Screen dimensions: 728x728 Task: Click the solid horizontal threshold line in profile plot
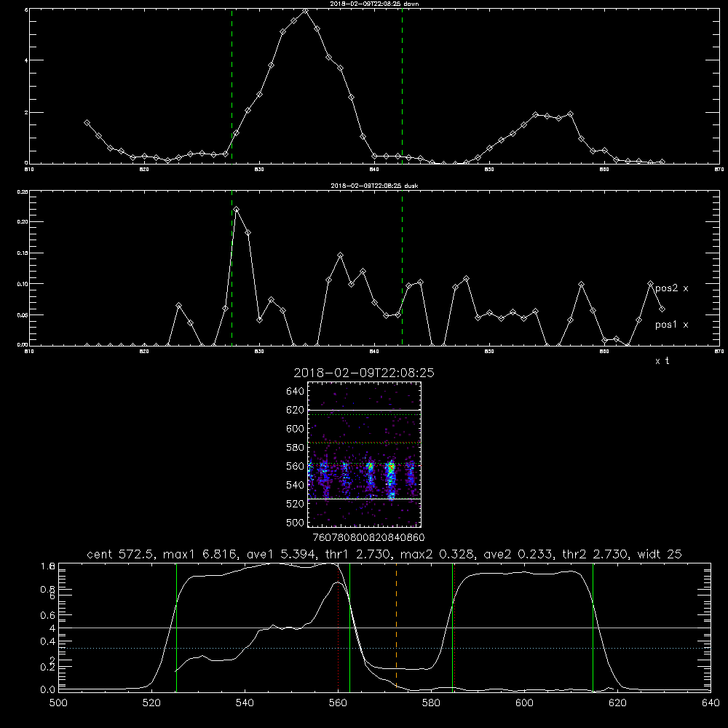click(x=384, y=628)
